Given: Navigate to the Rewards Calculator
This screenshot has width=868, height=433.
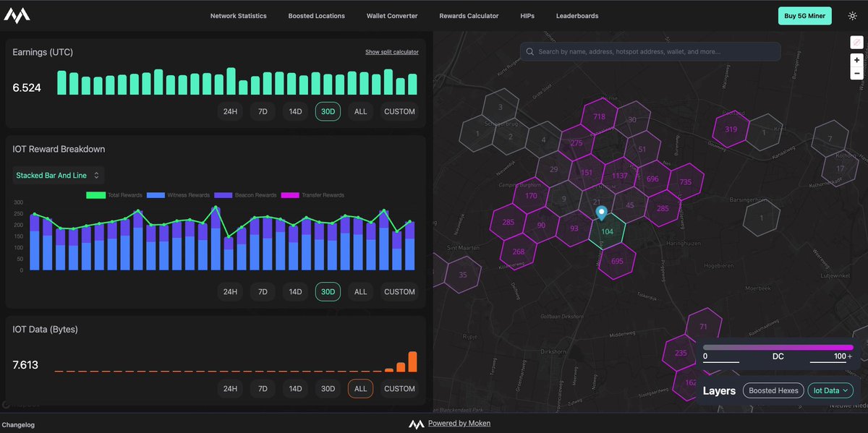Looking at the screenshot, I should pos(469,16).
